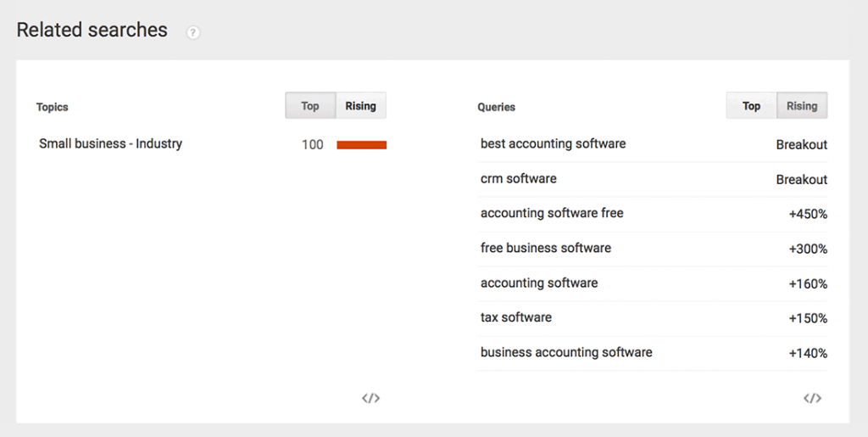
Task: Select the 'tax software' query
Action: [x=516, y=317]
